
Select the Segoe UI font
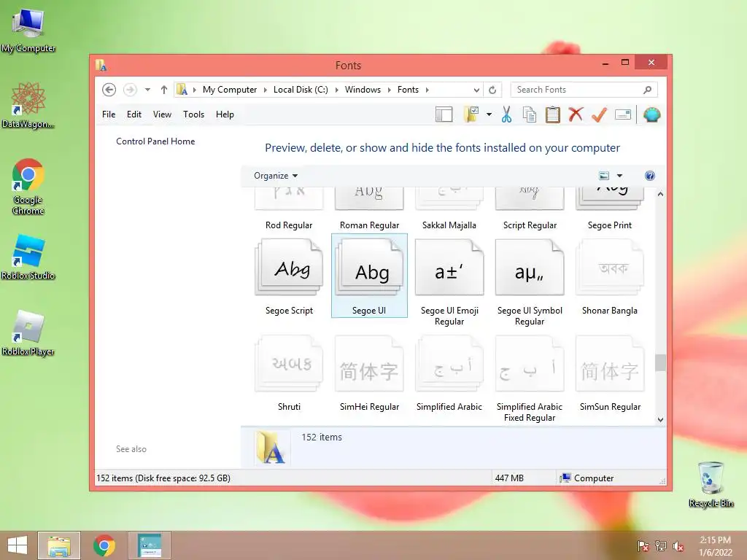369,276
